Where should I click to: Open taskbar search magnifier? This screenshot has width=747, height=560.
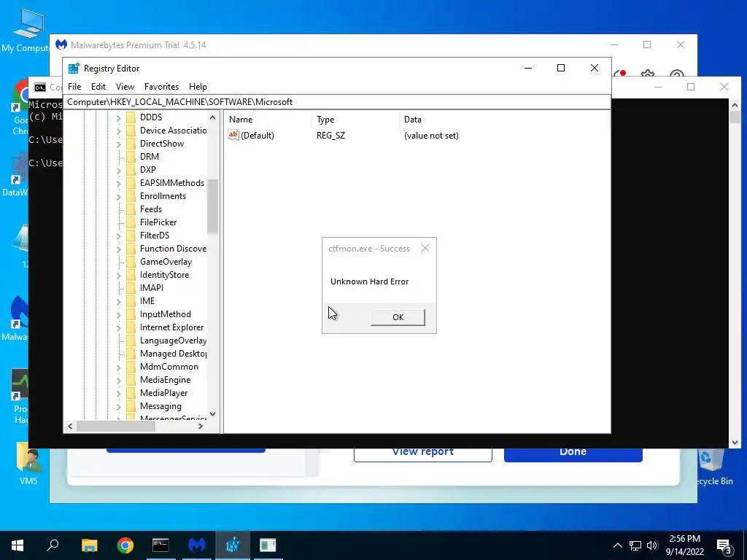[x=53, y=545]
